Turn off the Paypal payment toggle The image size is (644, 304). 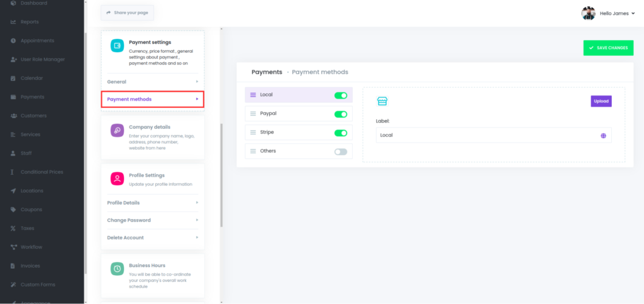[340, 114]
